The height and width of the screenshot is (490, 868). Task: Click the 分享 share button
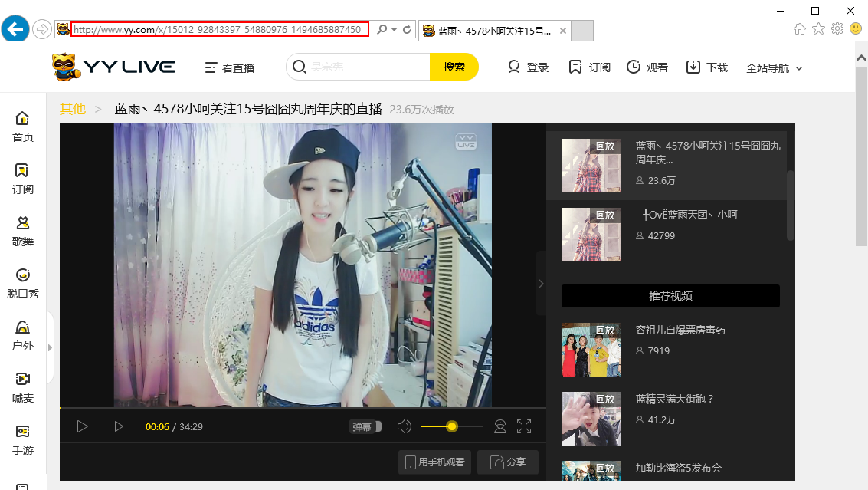508,462
